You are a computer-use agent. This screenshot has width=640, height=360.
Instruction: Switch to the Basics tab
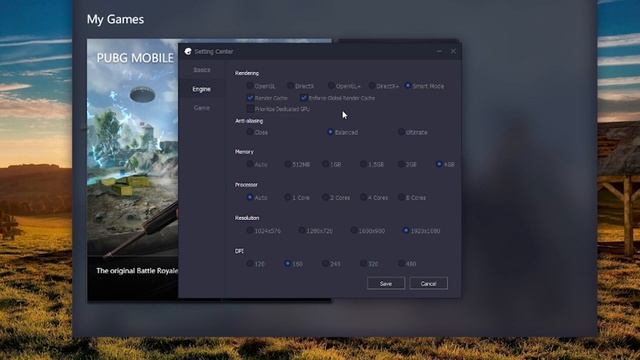[x=202, y=70]
